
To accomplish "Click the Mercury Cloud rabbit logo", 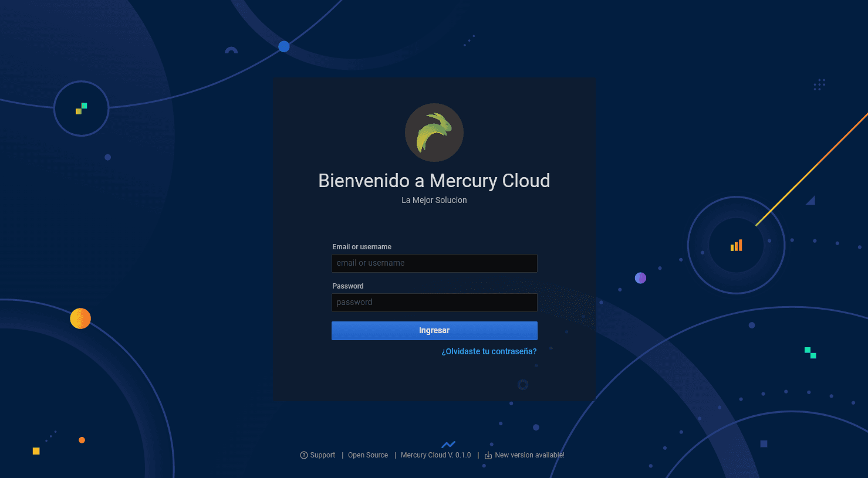I will tap(434, 132).
